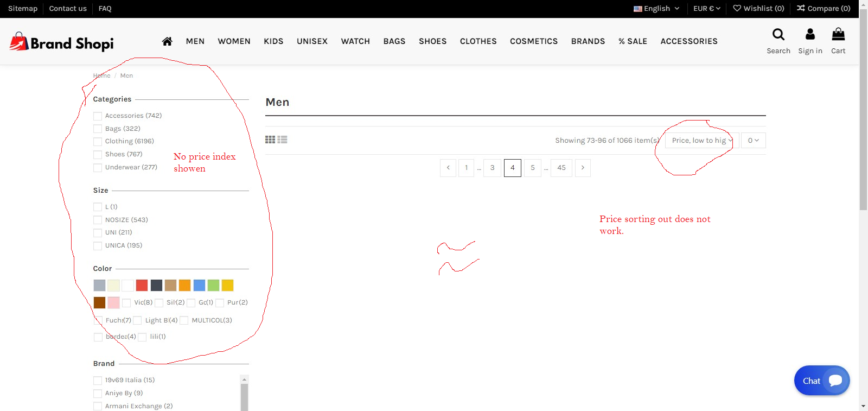Check the Vic(8) color filter
Screen dimensions: 868x411
(126, 303)
